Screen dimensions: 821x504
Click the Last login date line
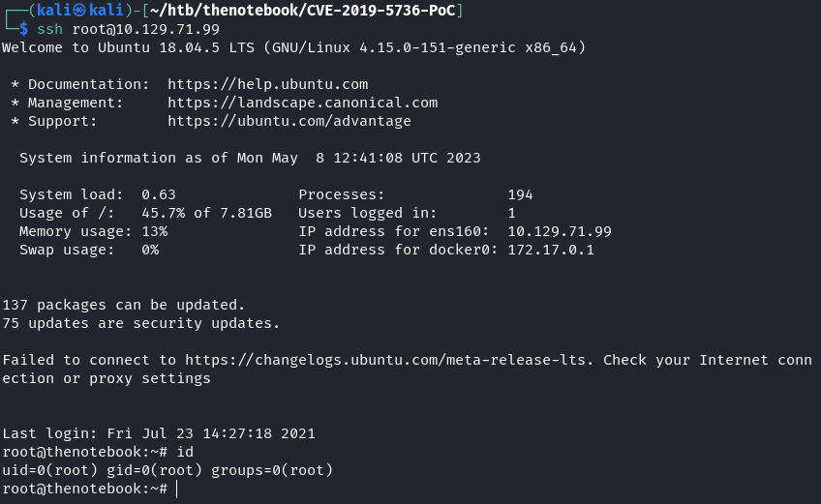tap(159, 433)
